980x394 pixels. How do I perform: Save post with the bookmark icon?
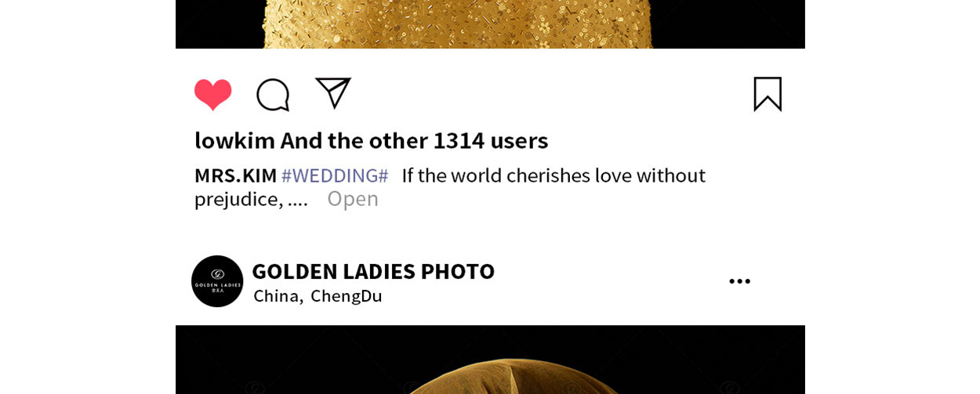768,94
